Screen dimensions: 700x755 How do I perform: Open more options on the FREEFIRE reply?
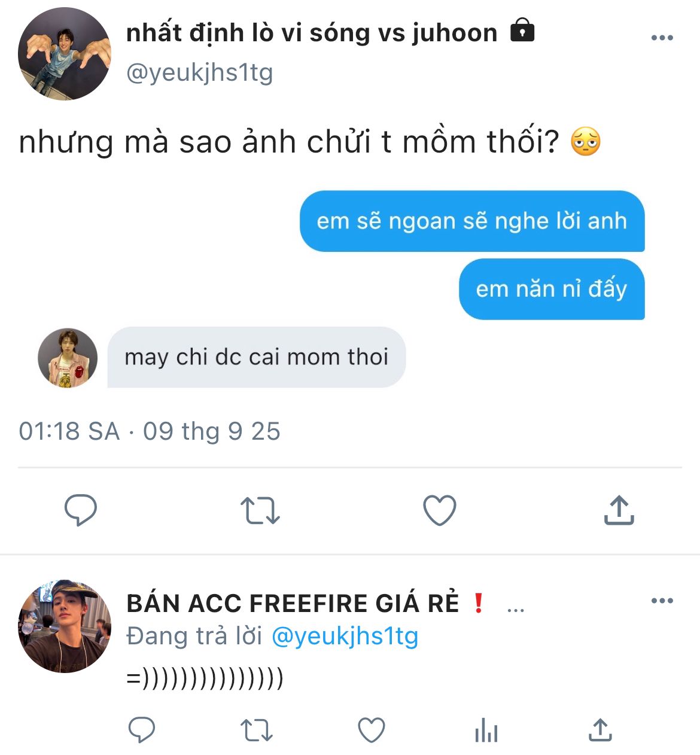662,601
